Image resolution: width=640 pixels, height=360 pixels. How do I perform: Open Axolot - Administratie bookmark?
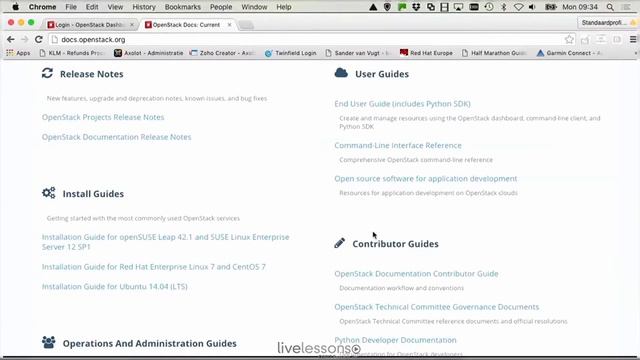tap(149, 53)
